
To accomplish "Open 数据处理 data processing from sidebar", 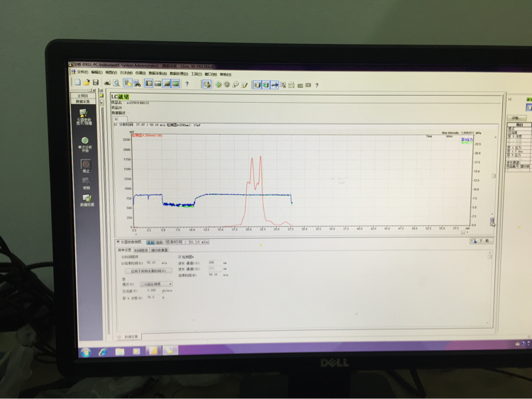I will [x=87, y=201].
